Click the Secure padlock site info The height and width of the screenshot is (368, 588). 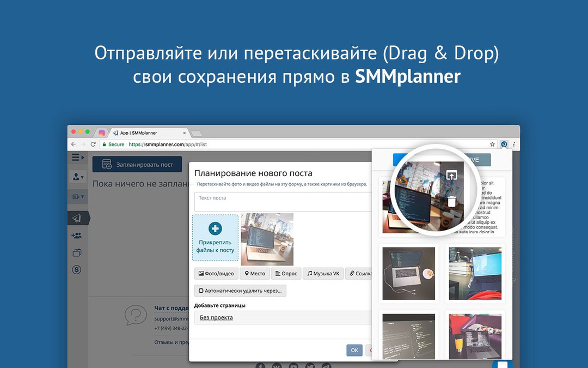(113, 144)
